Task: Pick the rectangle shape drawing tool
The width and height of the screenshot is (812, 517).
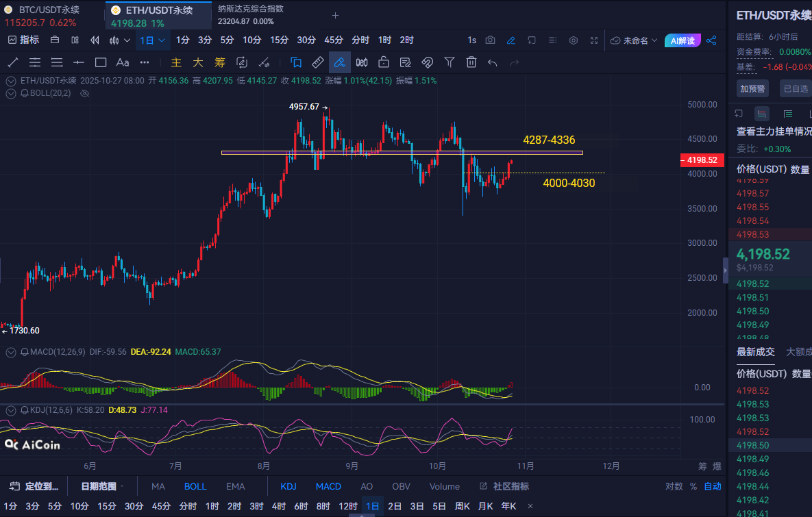Action: [101, 62]
